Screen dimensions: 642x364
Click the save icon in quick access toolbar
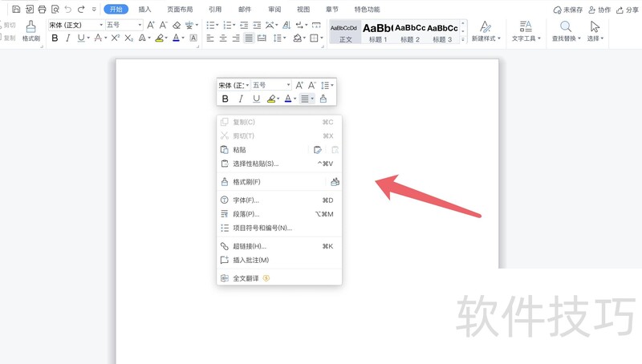coord(16,9)
